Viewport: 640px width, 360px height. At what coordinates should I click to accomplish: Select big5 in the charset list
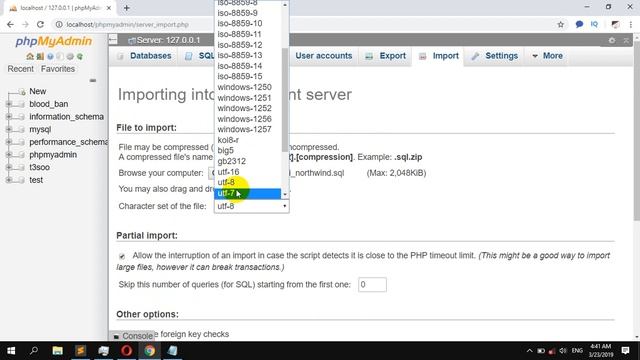[247, 151]
